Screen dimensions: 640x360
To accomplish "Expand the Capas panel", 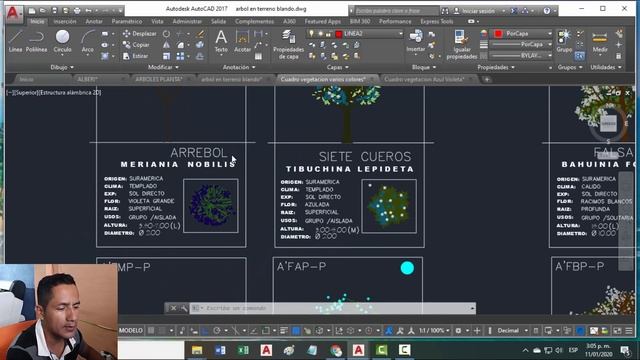I will (338, 67).
